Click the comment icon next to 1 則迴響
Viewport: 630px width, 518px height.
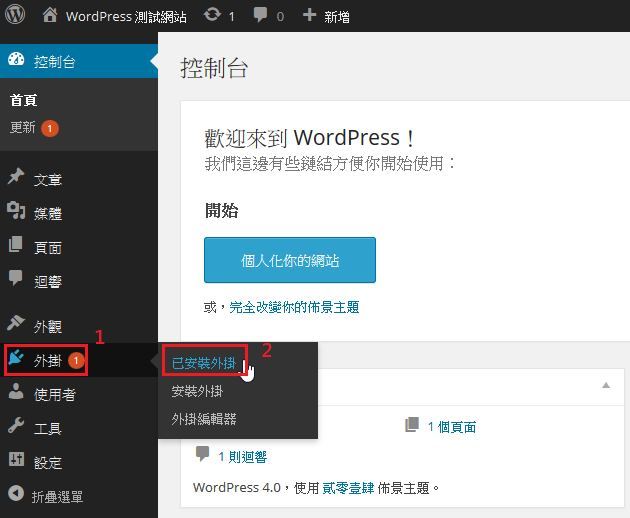202,454
